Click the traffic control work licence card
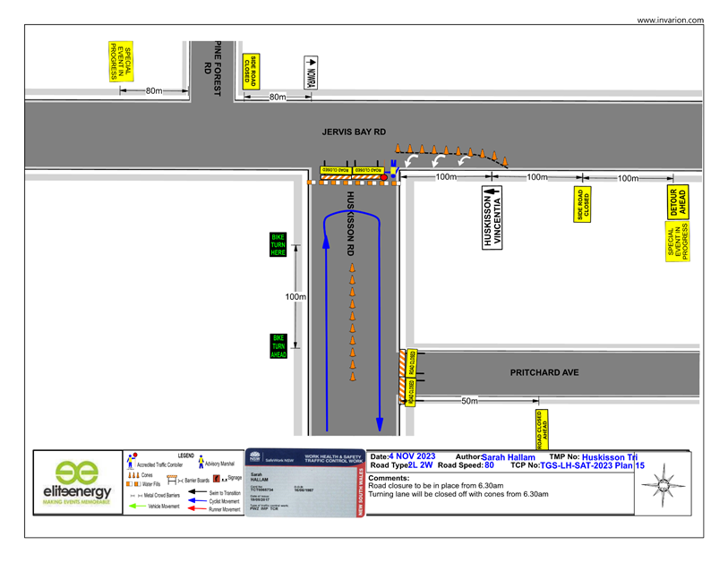Viewport: 728px width, 562px height. click(x=304, y=483)
